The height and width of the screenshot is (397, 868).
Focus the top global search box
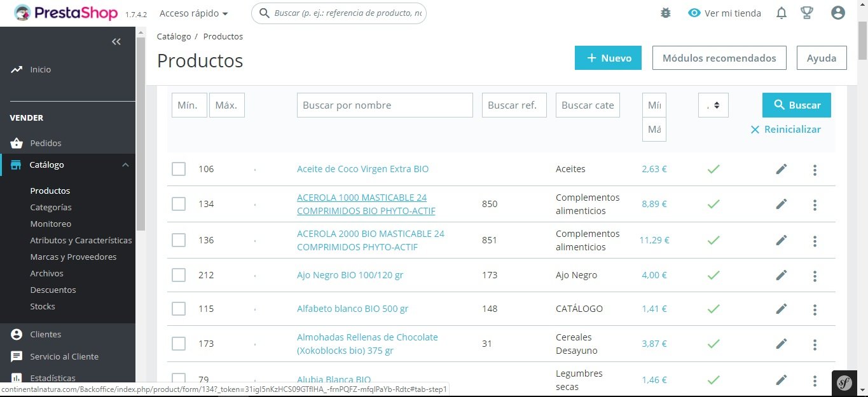(x=339, y=13)
